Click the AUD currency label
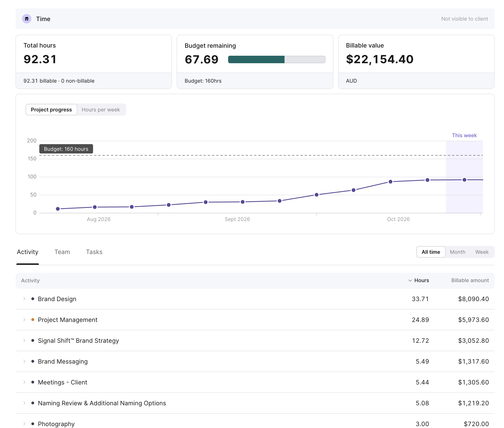This screenshot has height=428, width=504. 351,81
